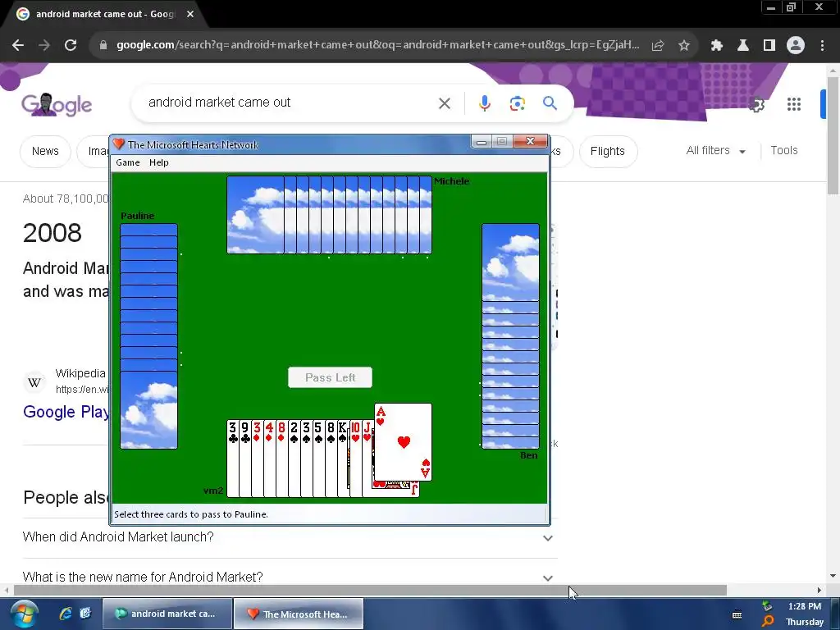Image resolution: width=840 pixels, height=630 pixels.
Task: Open Chrome profile avatar
Action: 796,46
